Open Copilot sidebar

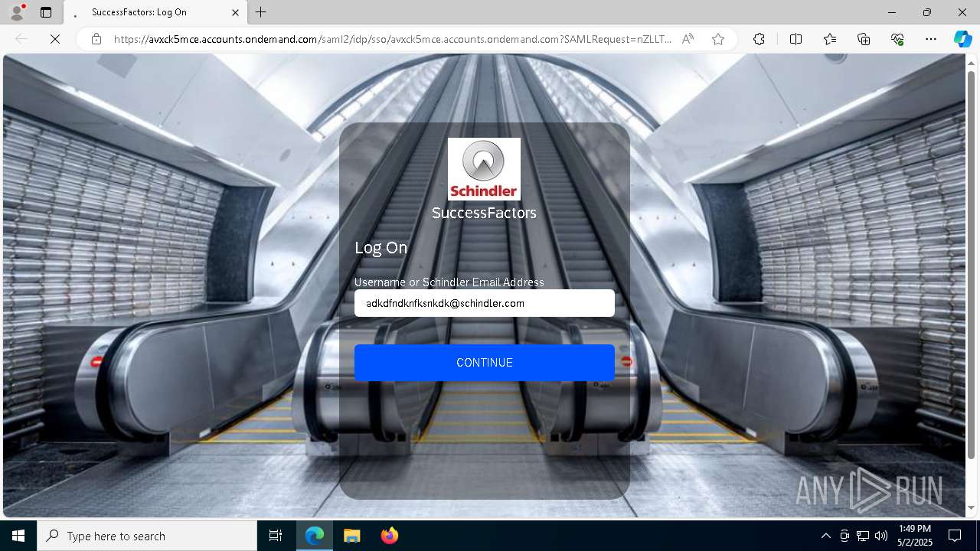(x=962, y=39)
